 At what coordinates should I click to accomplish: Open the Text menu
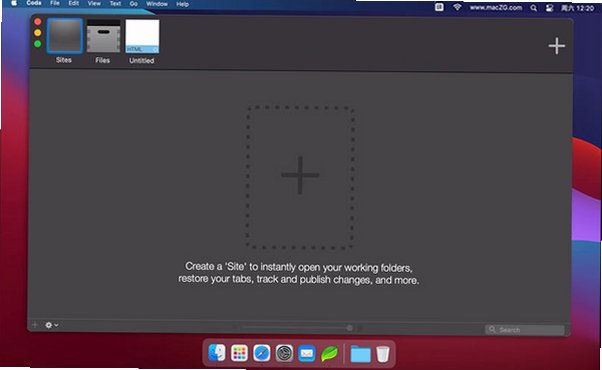115,3
